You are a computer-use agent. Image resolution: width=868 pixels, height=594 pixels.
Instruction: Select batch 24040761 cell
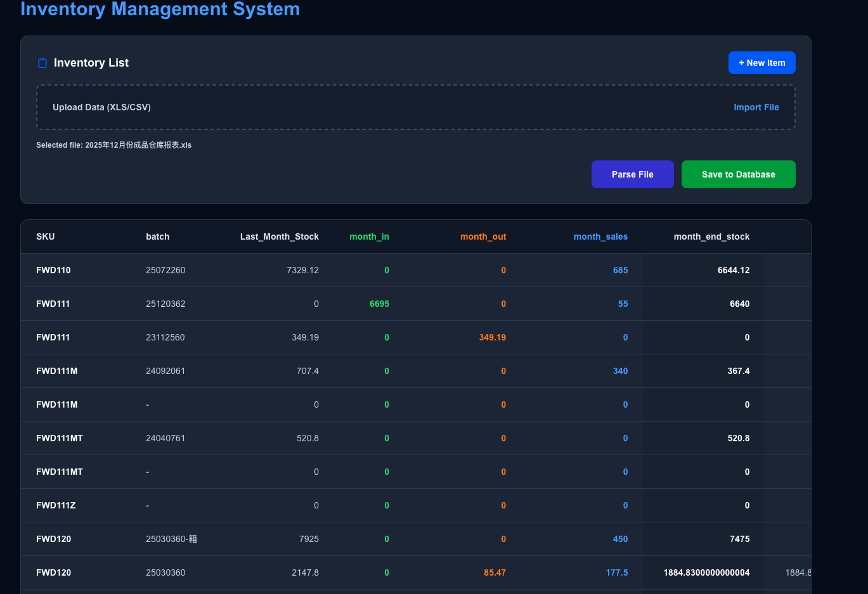pyautogui.click(x=165, y=438)
